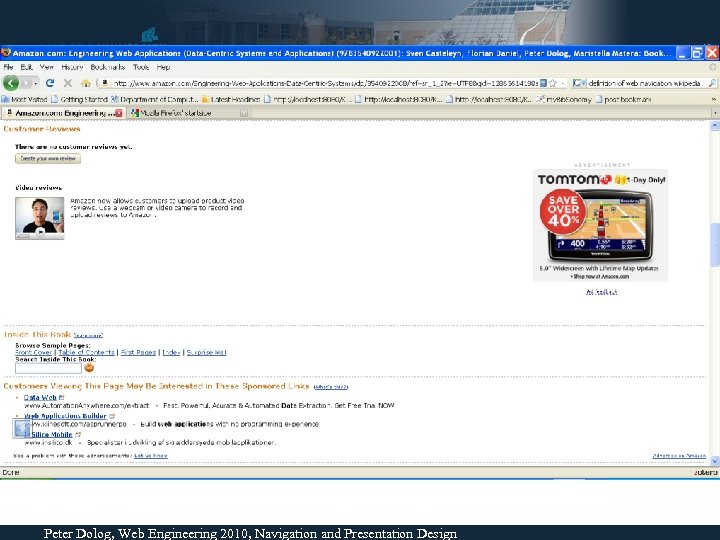The width and height of the screenshot is (720, 540).
Task: Click the orange Go button beside search
Action: coord(89,368)
